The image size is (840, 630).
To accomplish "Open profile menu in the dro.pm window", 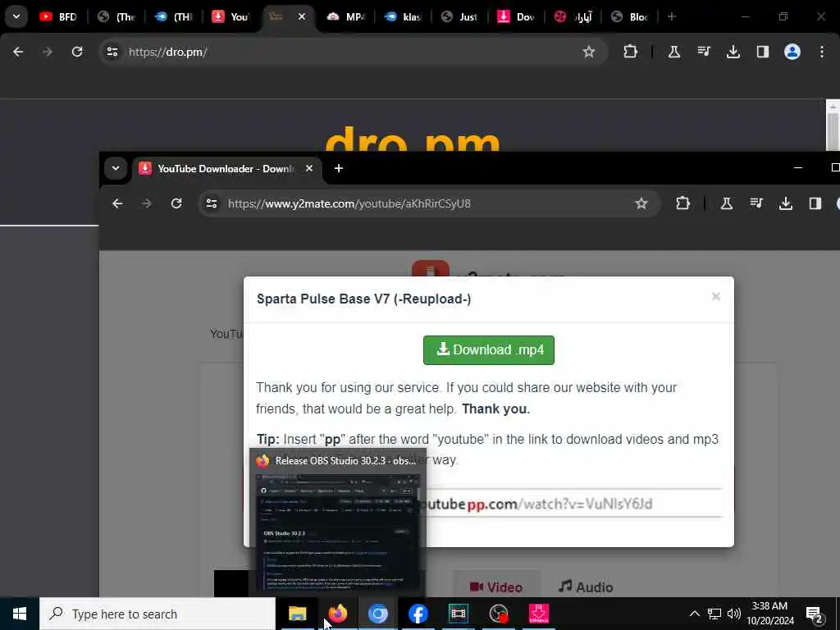I will (792, 52).
